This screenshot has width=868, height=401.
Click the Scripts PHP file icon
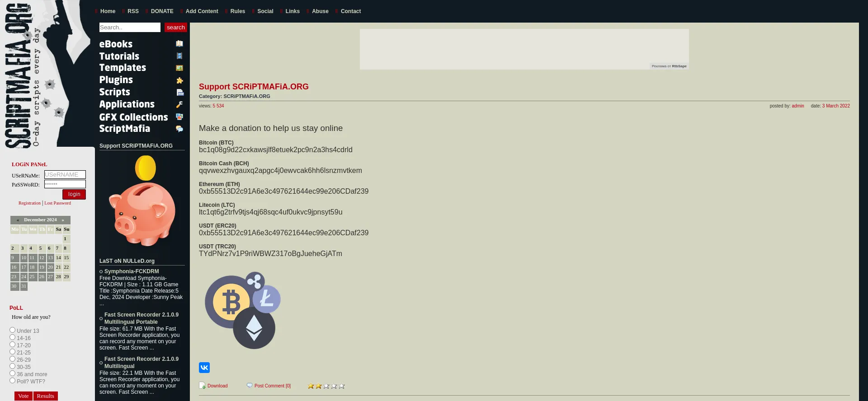tap(180, 93)
